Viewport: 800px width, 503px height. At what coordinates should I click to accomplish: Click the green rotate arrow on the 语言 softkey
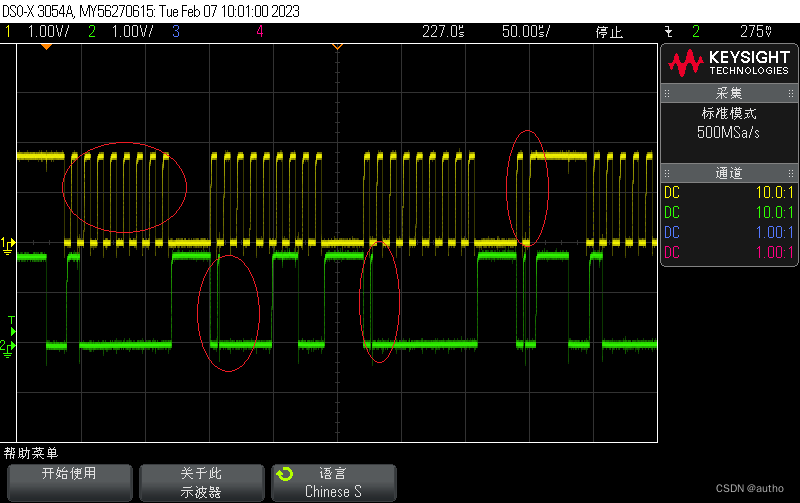pos(285,474)
